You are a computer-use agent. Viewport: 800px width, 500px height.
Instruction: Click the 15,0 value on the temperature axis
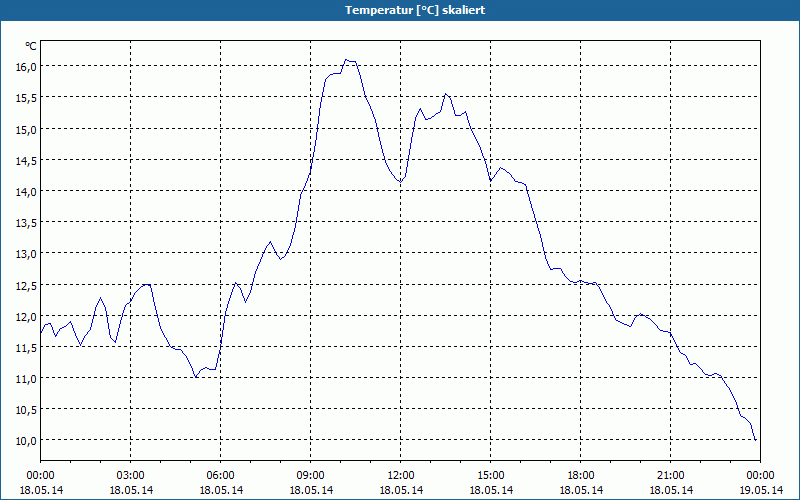26,130
